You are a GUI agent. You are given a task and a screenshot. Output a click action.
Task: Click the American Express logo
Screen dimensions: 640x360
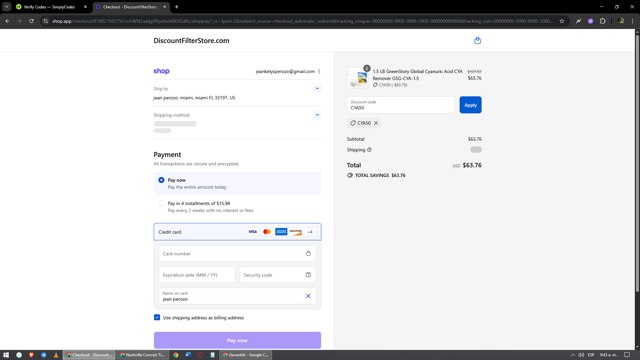(x=281, y=232)
